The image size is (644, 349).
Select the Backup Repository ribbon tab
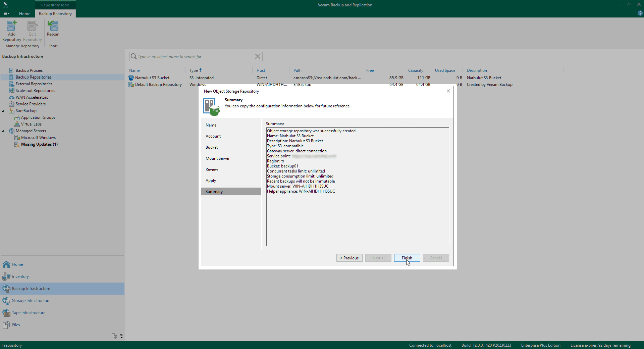point(55,14)
